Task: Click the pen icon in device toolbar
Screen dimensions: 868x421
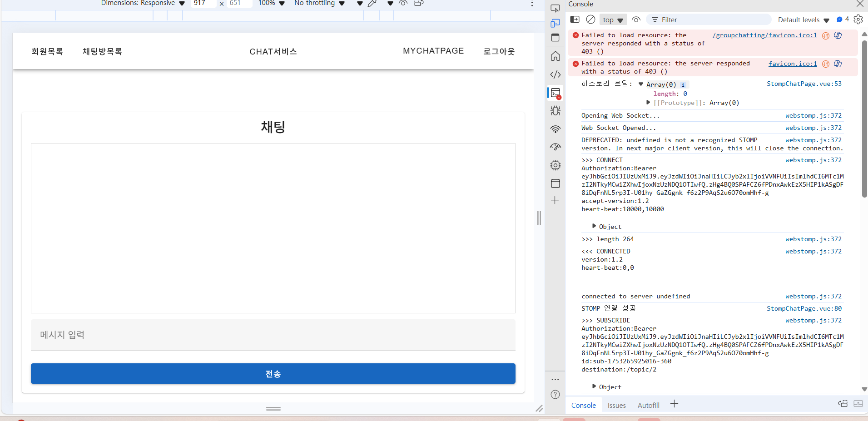Action: (x=372, y=3)
